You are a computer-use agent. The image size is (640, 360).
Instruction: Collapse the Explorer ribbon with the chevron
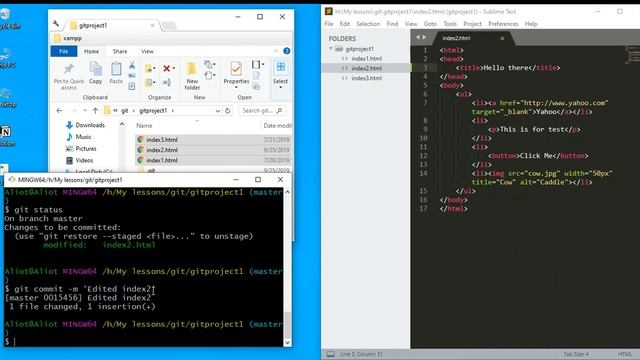point(276,51)
